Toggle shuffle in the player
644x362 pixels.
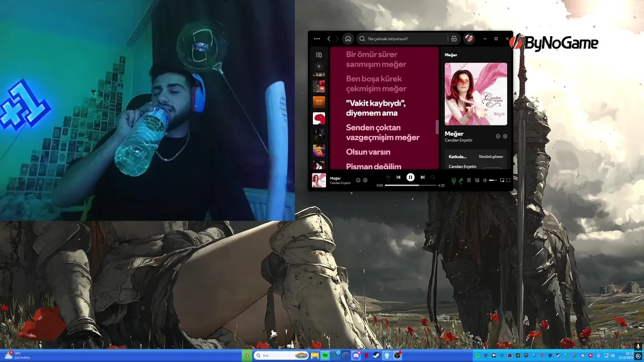click(388, 177)
